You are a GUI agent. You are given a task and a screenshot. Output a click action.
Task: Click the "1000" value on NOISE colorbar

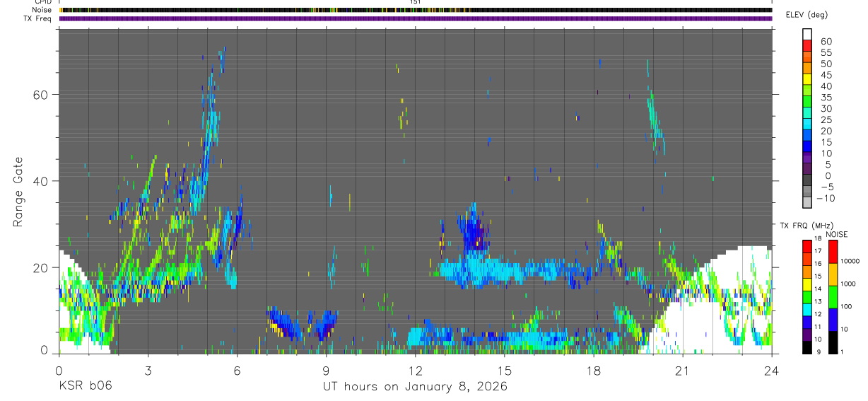pyautogui.click(x=848, y=284)
